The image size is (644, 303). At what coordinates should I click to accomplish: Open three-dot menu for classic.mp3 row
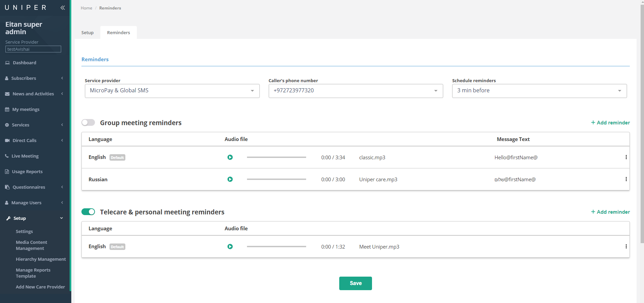point(626,157)
